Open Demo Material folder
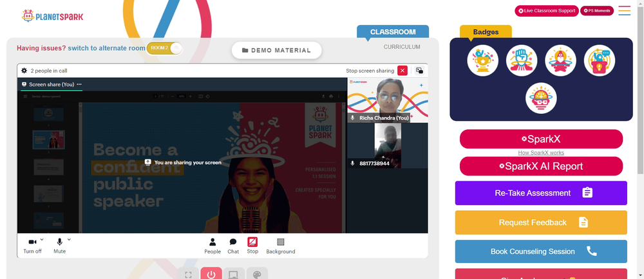 [x=276, y=50]
